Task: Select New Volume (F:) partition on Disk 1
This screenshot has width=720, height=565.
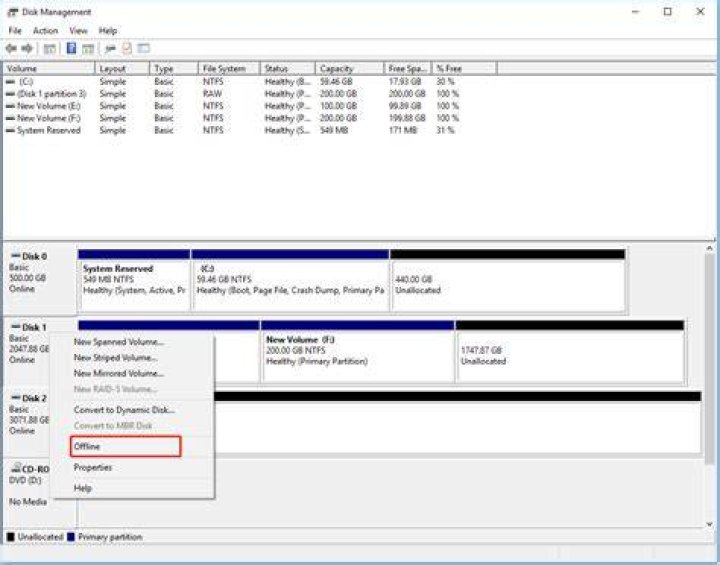Action: coord(358,351)
